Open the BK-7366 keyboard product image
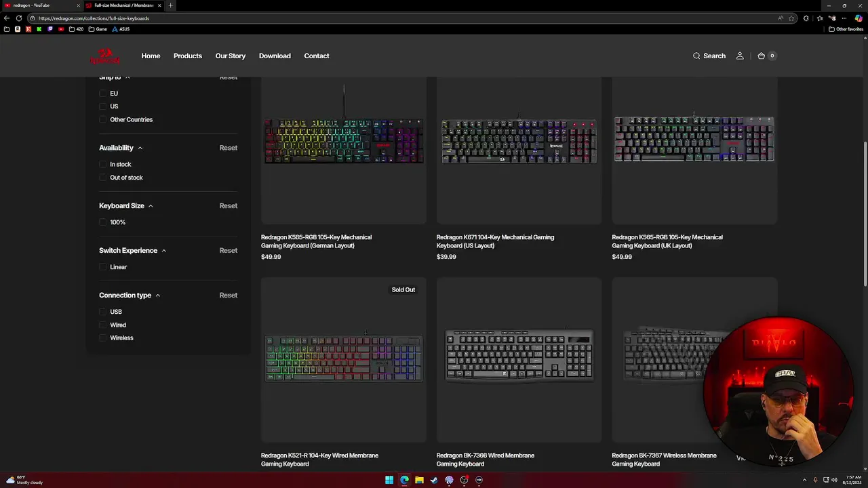 519,359
